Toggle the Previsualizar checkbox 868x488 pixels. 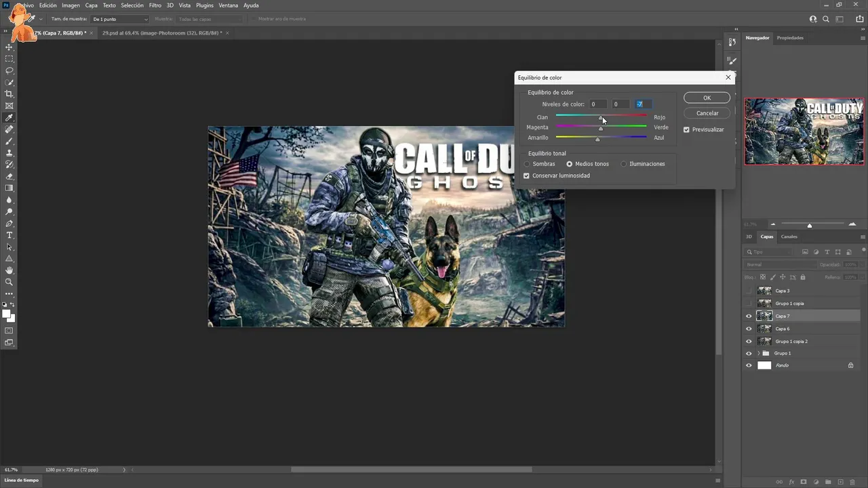686,129
